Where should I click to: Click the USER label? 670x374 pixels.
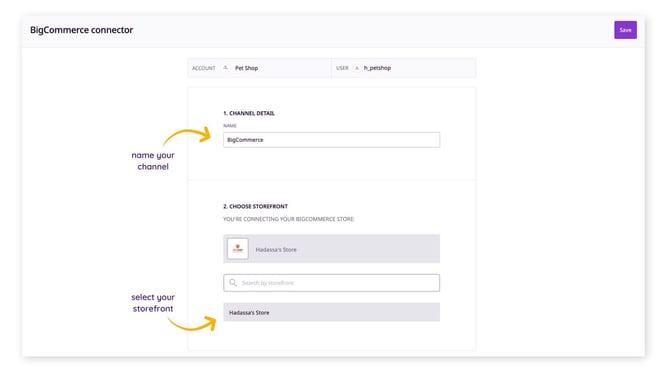coord(342,68)
